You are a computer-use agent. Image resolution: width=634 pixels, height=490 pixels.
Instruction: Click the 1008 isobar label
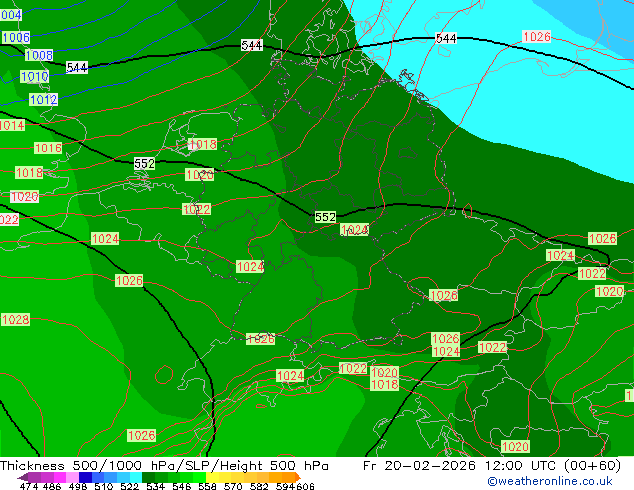(x=39, y=55)
